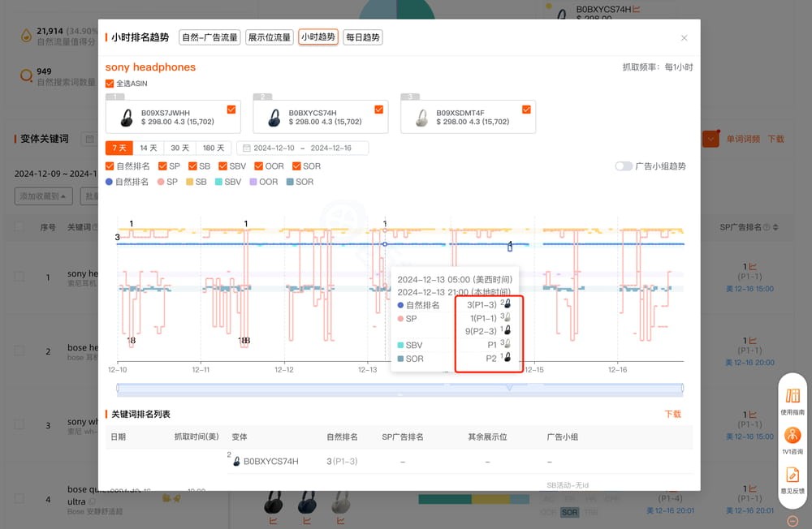Select the 小时趋势 tab
The image size is (812, 529).
point(318,37)
